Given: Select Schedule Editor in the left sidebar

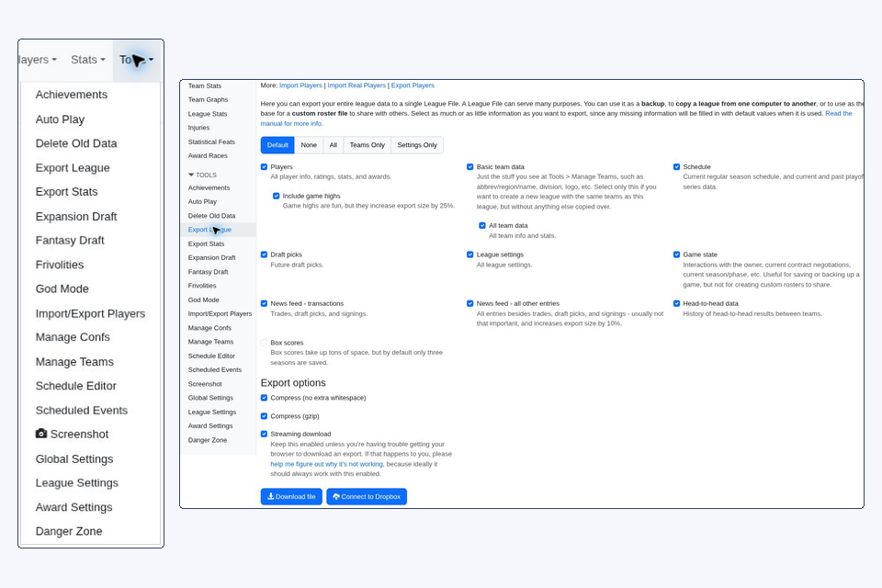Looking at the screenshot, I should [211, 356].
